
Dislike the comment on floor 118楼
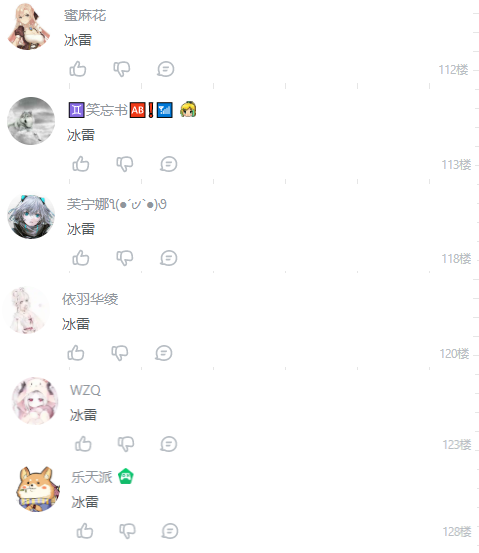[x=125, y=258]
